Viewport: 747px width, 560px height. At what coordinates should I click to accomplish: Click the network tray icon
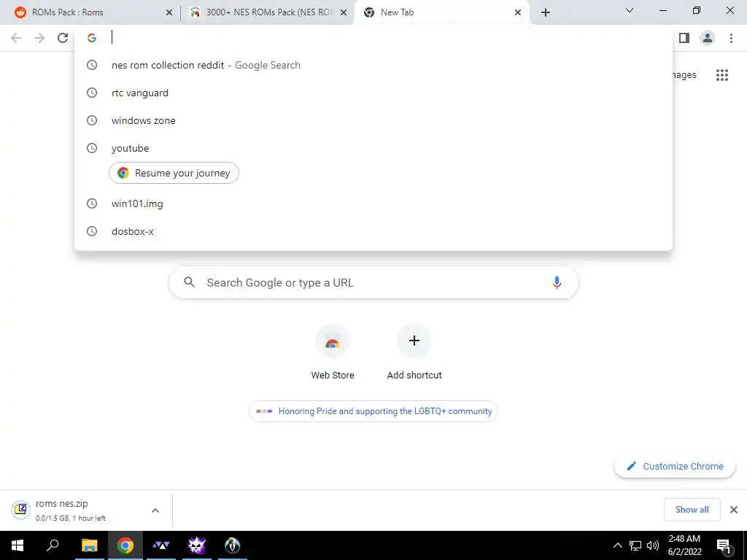coord(635,545)
